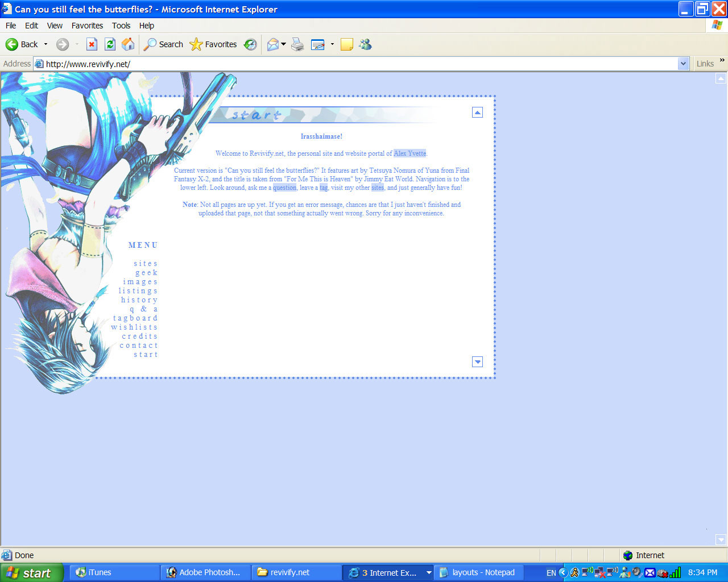The width and height of the screenshot is (728, 582).
Task: Click the address bar URL field
Action: (x=355, y=64)
